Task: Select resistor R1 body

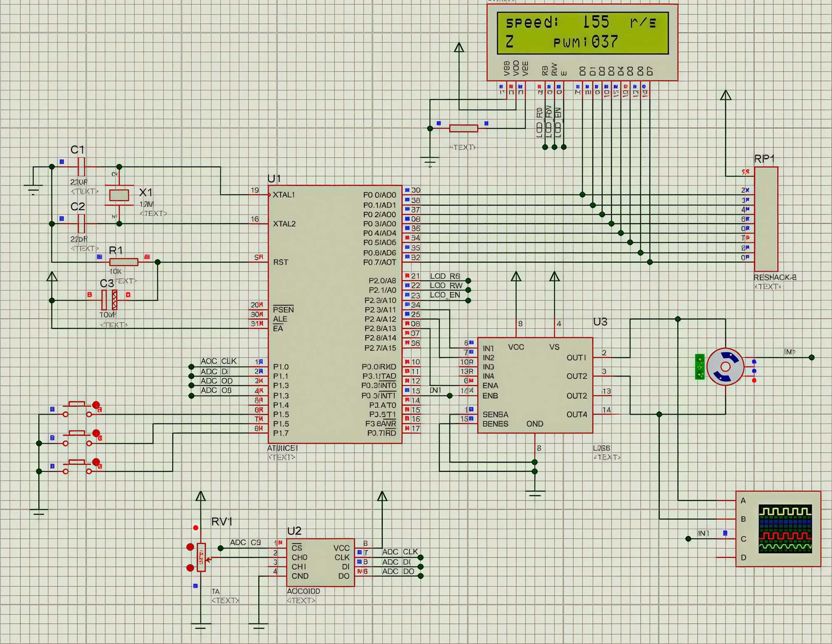Action: [124, 262]
